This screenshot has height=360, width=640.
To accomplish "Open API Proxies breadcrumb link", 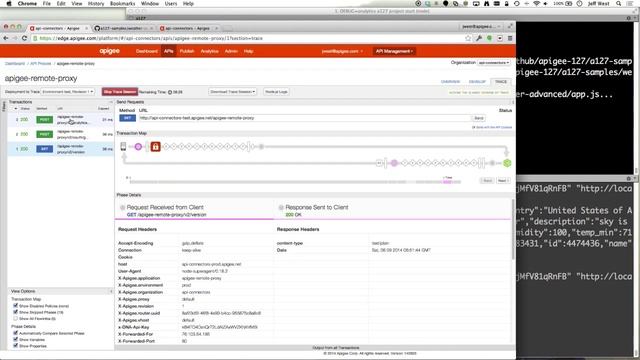I will pyautogui.click(x=41, y=64).
